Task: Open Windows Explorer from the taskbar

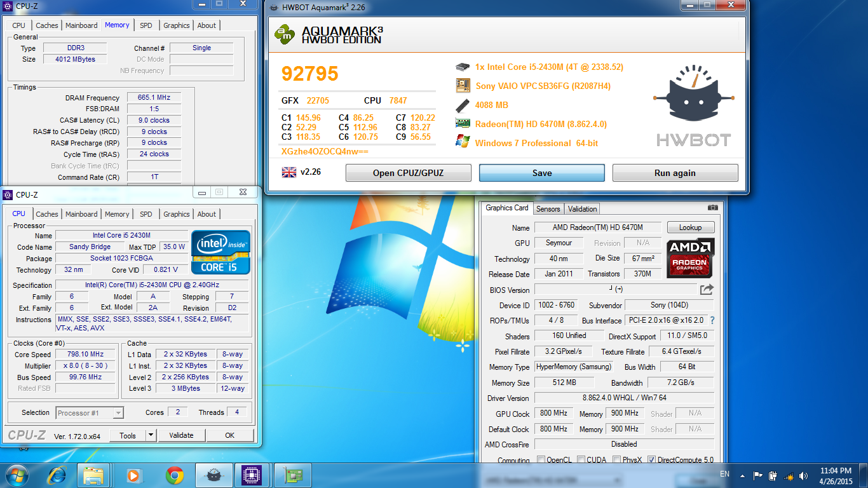Action: tap(94, 475)
